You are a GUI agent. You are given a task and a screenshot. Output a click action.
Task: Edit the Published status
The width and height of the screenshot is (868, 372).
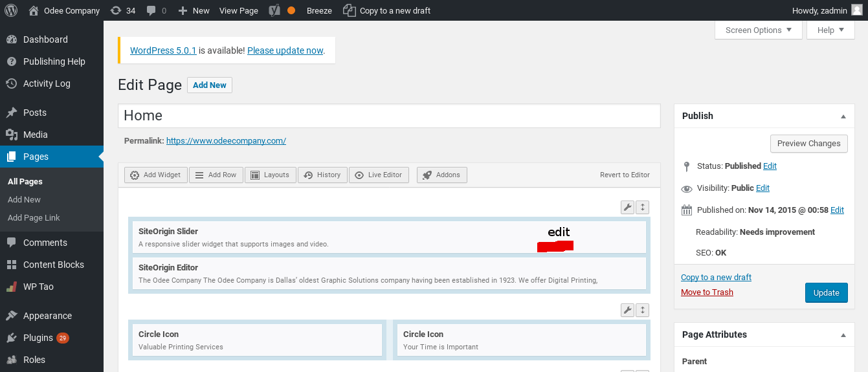click(x=770, y=166)
